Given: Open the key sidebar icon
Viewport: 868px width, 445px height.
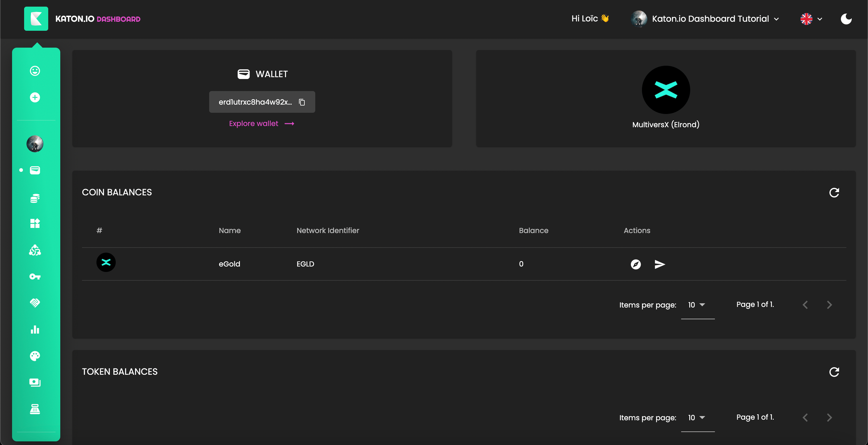Looking at the screenshot, I should (35, 277).
